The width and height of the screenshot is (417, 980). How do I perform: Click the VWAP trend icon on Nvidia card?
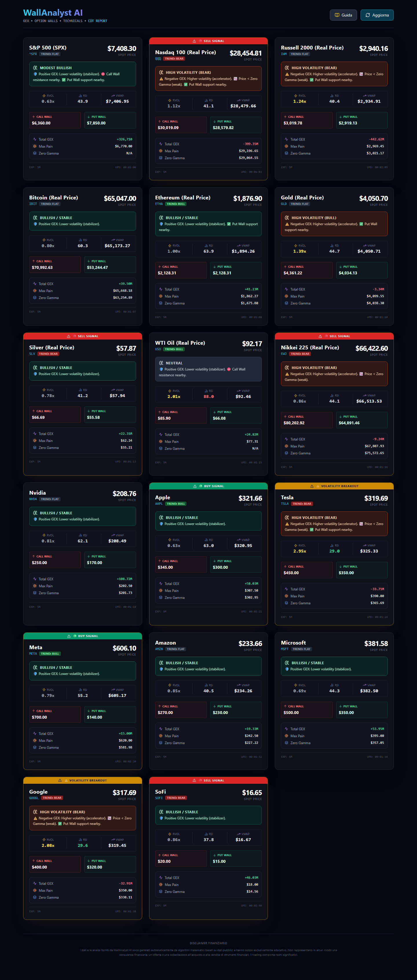coord(113,535)
